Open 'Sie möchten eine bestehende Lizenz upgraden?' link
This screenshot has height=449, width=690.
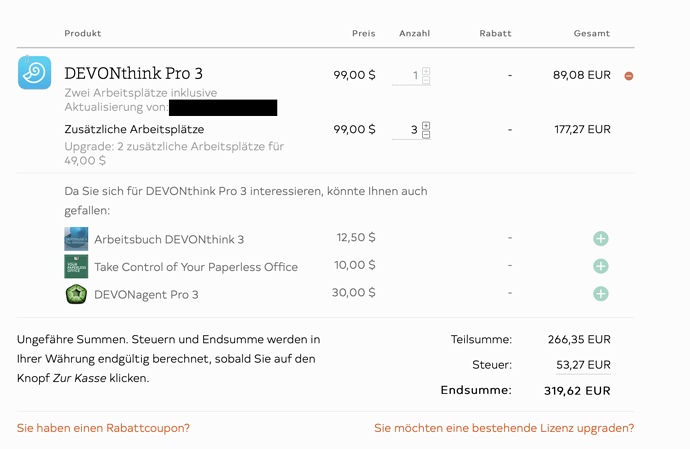click(x=504, y=428)
